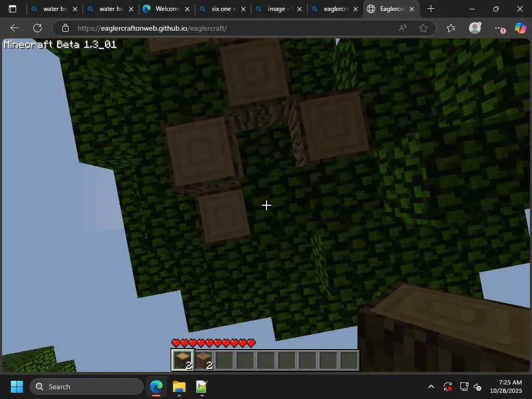This screenshot has width=532, height=399.
Task: Switch to the Welcome tab
Action: (166, 9)
